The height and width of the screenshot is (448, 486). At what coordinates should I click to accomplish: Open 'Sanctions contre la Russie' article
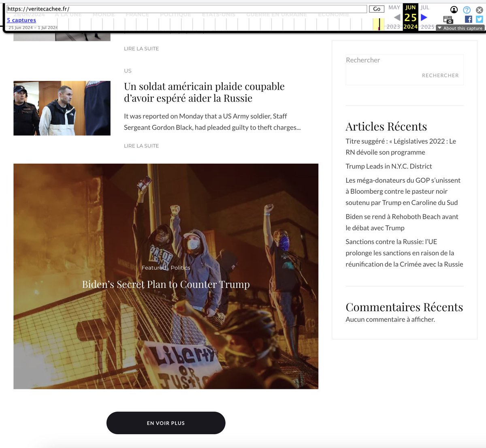pyautogui.click(x=404, y=253)
